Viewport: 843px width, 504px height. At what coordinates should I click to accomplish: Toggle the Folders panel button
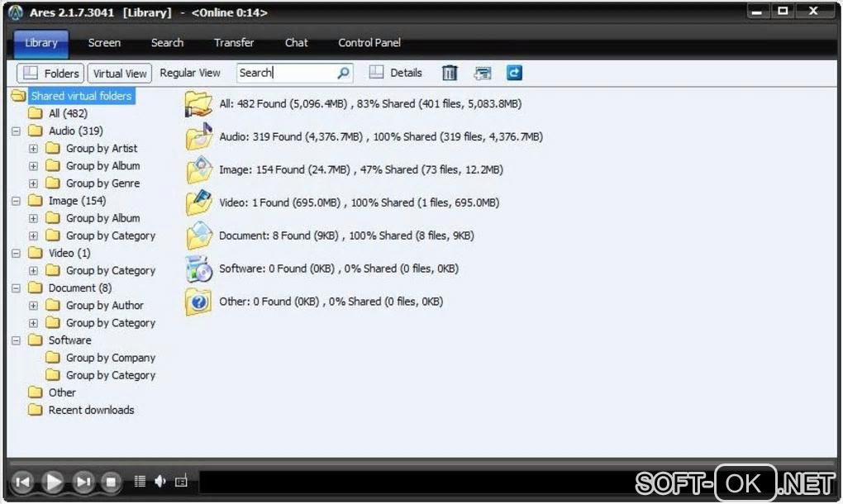[50, 73]
